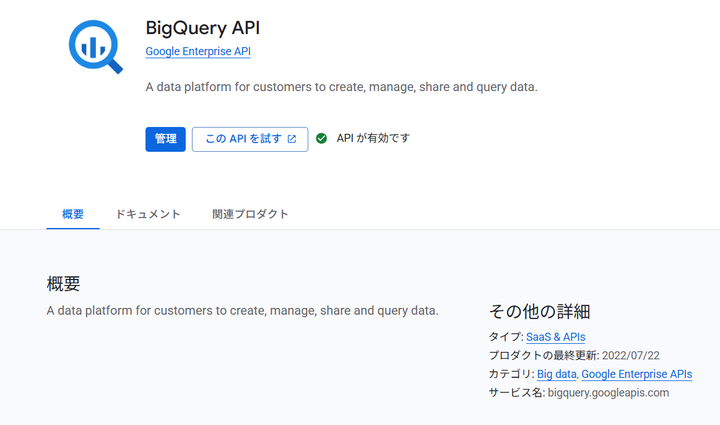
Task: Follow the Big data category link
Action: coord(556,374)
